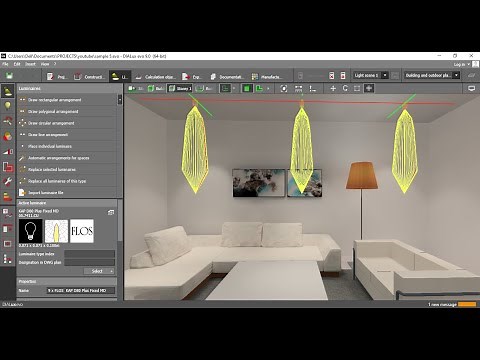
Task: Choose Draw rectangular arrangement
Action: tap(67, 100)
